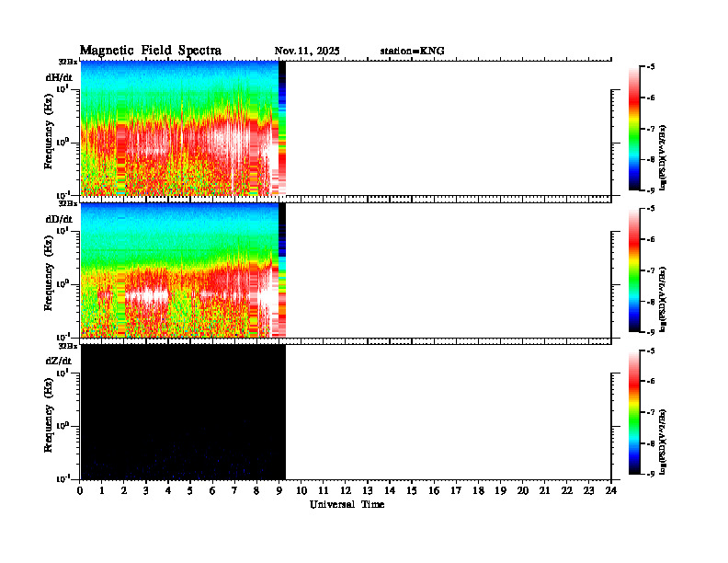Click the 32Hz tick label of dH/dt panel
Screen dimensions: 728x563
click(68, 62)
